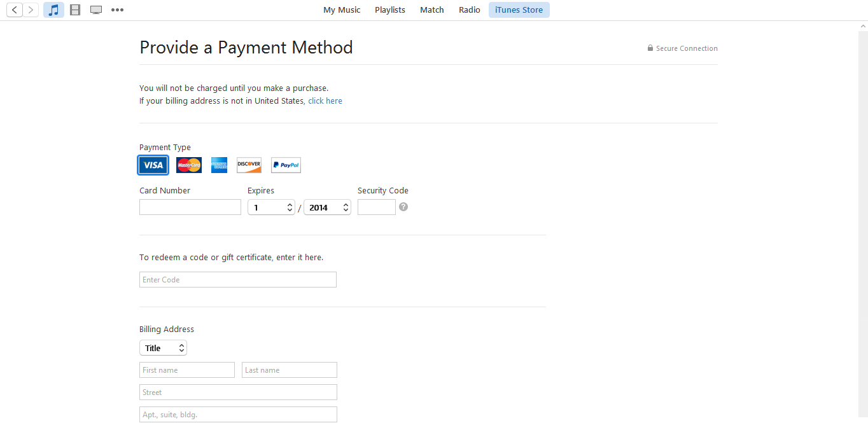Select Discover as payment type
This screenshot has height=423, width=868.
249,165
